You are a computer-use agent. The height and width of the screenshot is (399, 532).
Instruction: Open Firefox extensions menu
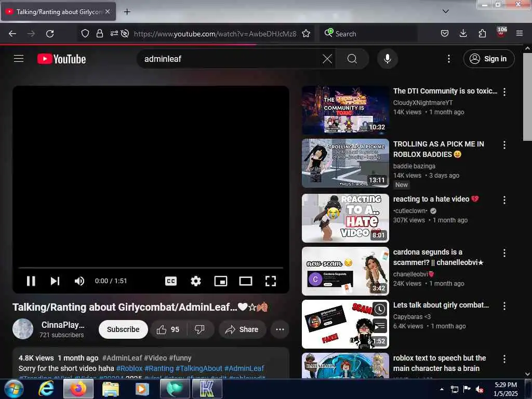[x=482, y=33]
